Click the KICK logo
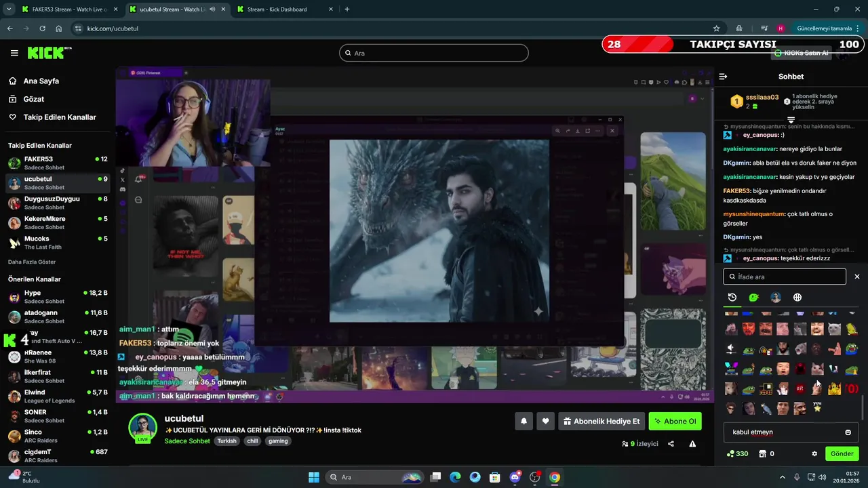The image size is (868, 488). coord(49,52)
